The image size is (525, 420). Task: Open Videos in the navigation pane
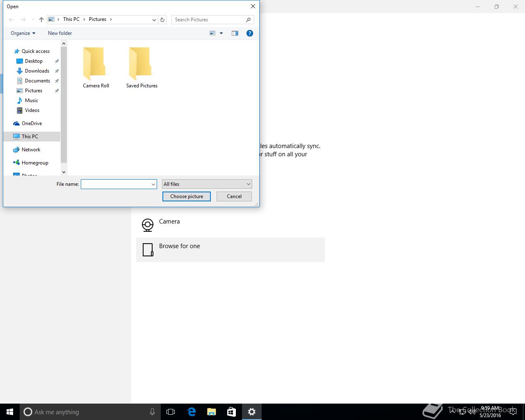click(32, 110)
